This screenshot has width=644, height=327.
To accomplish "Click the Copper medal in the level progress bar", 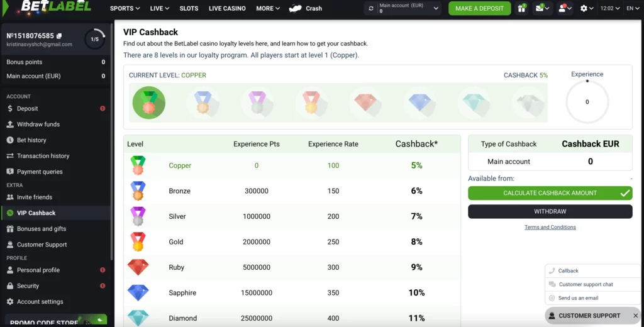I will (148, 103).
